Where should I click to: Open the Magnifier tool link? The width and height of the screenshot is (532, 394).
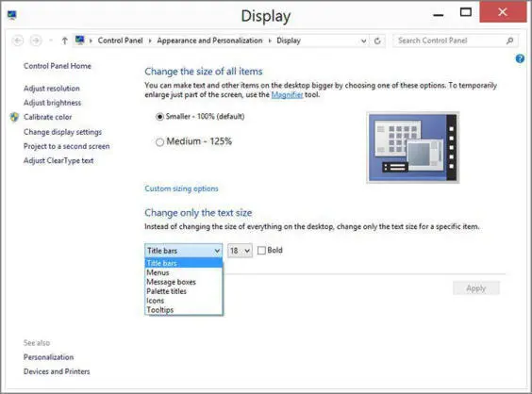point(287,94)
